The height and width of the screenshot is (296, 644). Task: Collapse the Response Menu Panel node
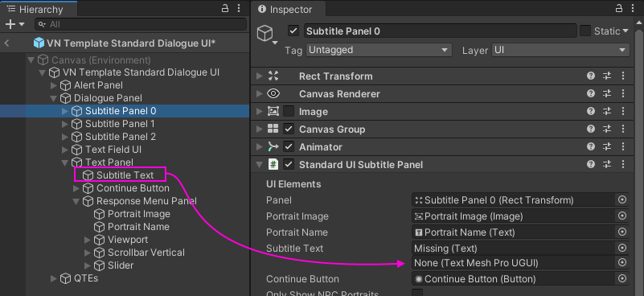click(76, 201)
